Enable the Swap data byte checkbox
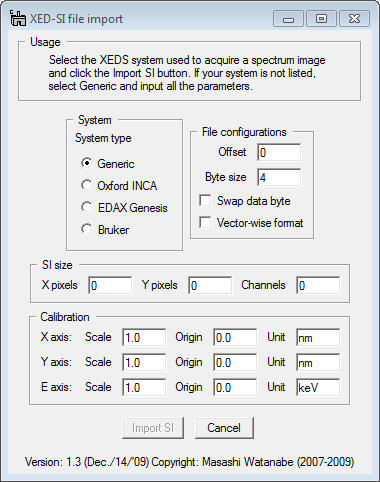 point(205,200)
